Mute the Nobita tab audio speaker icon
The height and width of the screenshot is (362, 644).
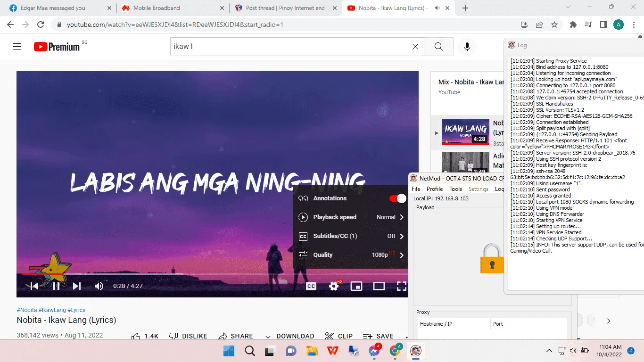[437, 8]
